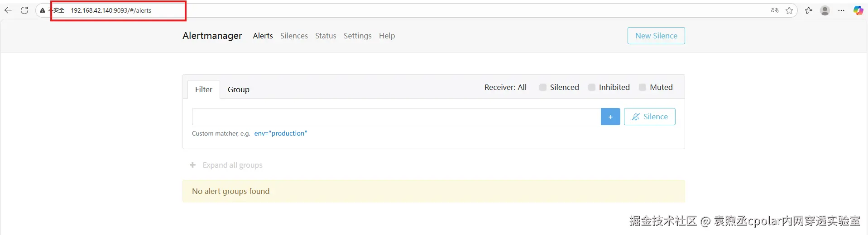Add page to favorites star icon
Screen dimensions: 868x235
[x=789, y=10]
